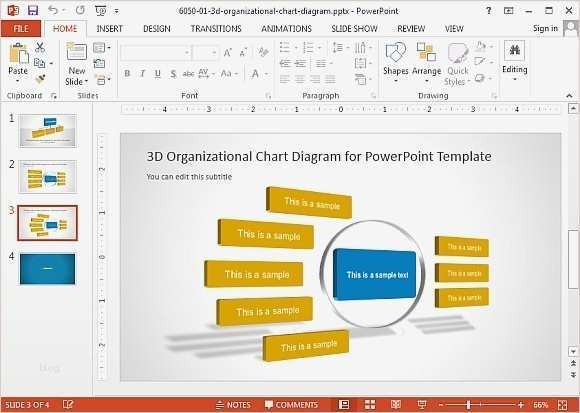
Task: Click Previous Slide double arrow in scrollbar
Action: pos(573,363)
